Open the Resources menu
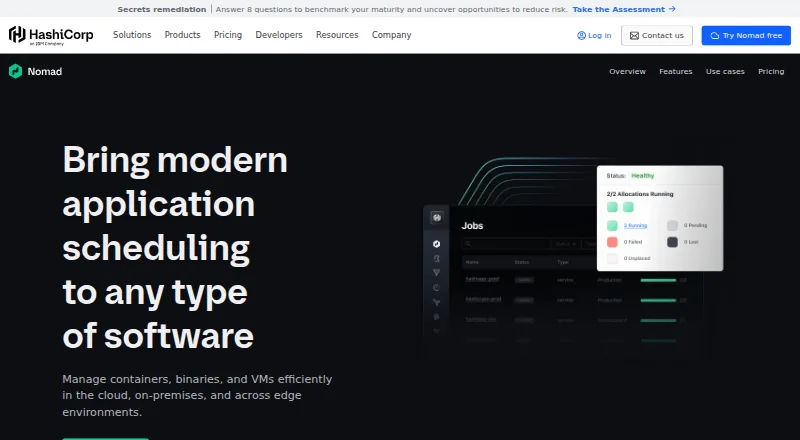The height and width of the screenshot is (440, 800). pyautogui.click(x=337, y=35)
